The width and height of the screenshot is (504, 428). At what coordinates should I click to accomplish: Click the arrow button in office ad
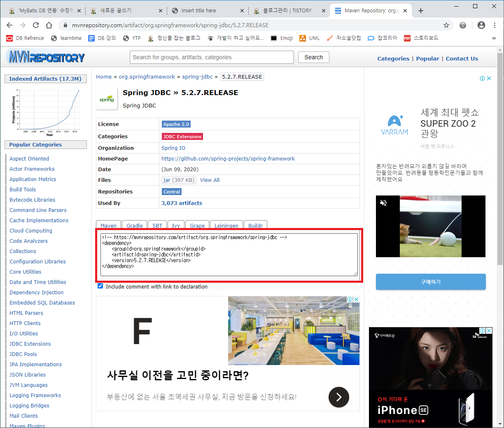[339, 397]
